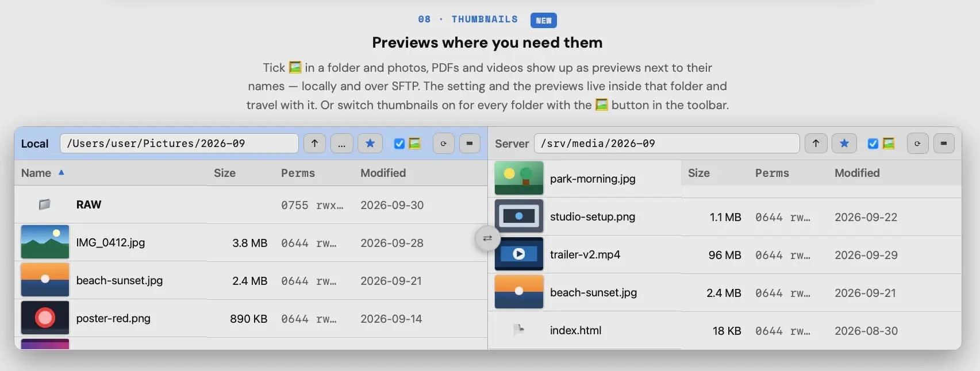Sort Server pane by Size column

point(699,173)
